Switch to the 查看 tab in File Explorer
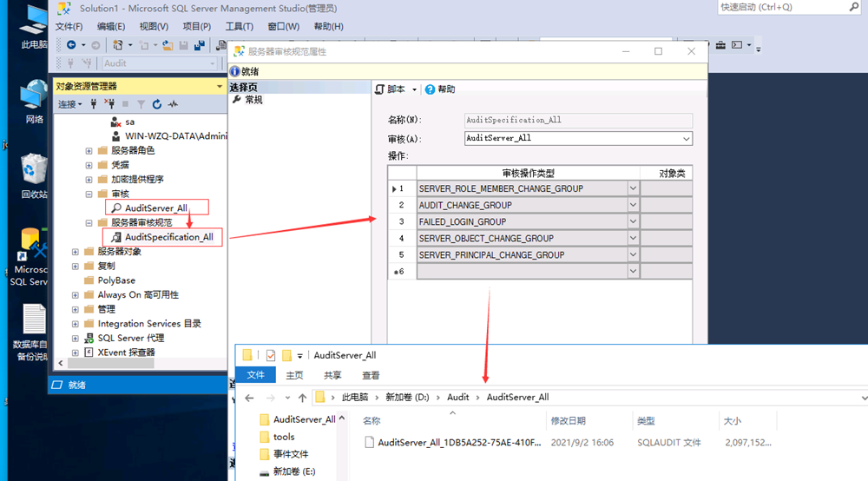The image size is (868, 481). pos(371,375)
